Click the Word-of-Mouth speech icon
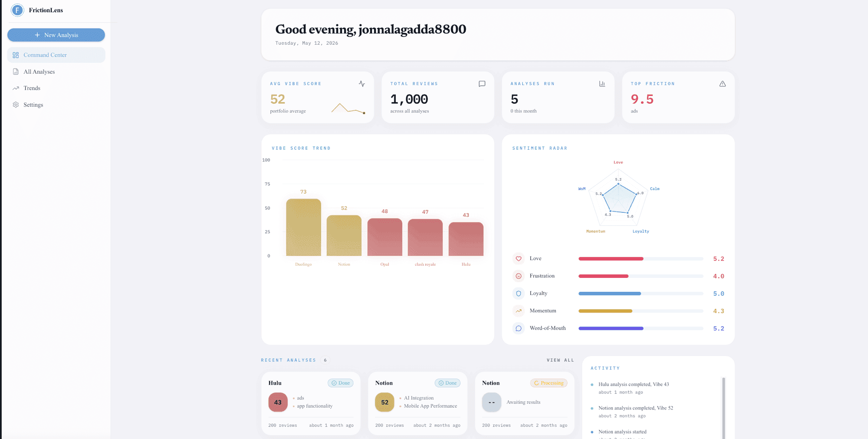The width and height of the screenshot is (868, 439). click(518, 328)
